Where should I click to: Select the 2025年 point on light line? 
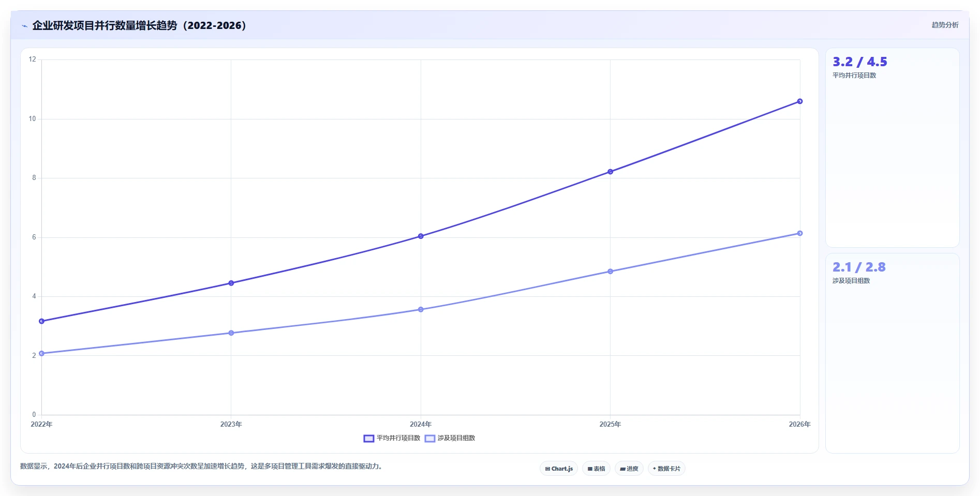[x=611, y=272]
